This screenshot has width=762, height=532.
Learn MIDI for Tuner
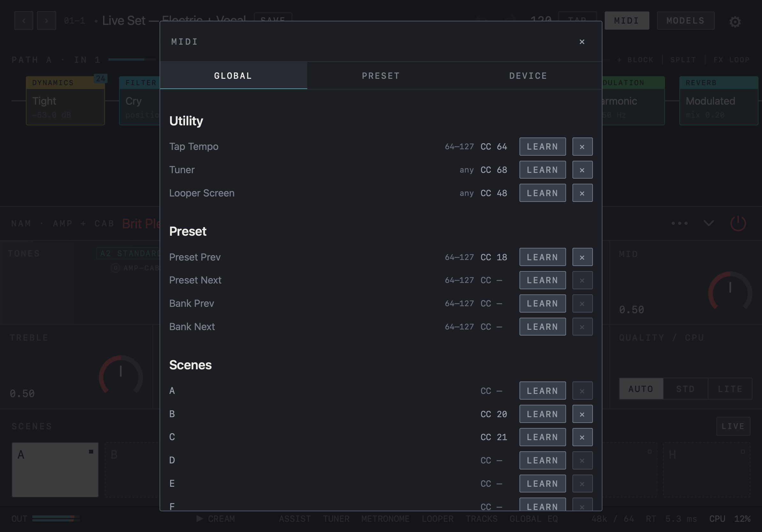tap(543, 170)
